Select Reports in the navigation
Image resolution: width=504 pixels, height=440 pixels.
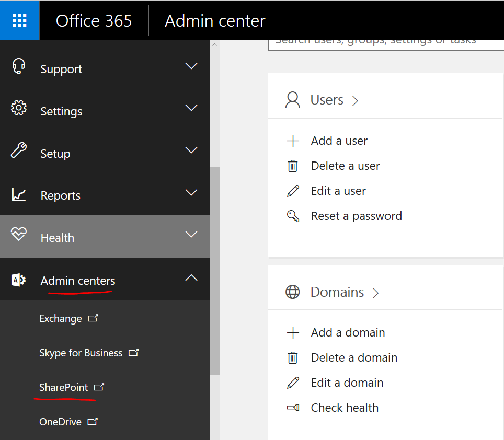(x=105, y=193)
